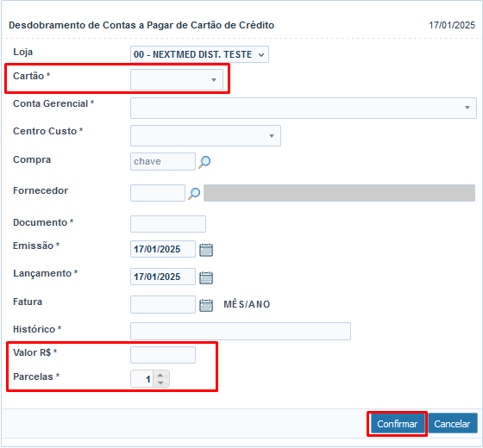The width and height of the screenshot is (483, 448).
Task: Select the Documento input field
Action: [168, 224]
